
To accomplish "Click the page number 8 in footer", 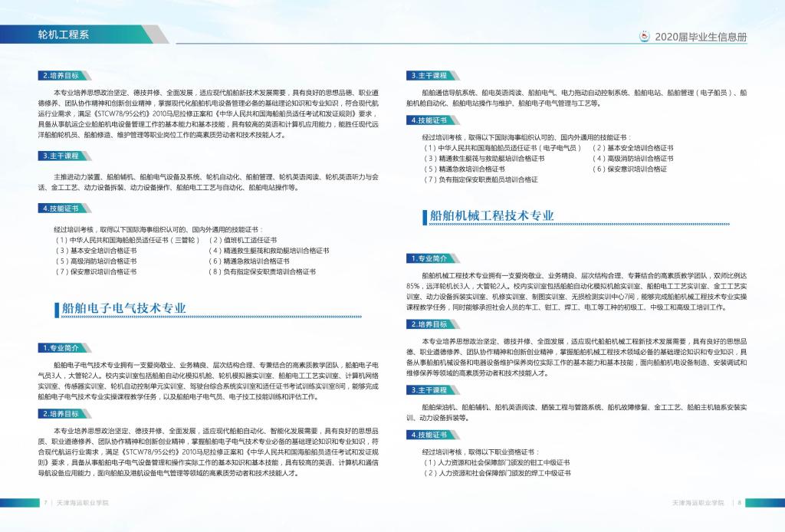I will click(740, 503).
